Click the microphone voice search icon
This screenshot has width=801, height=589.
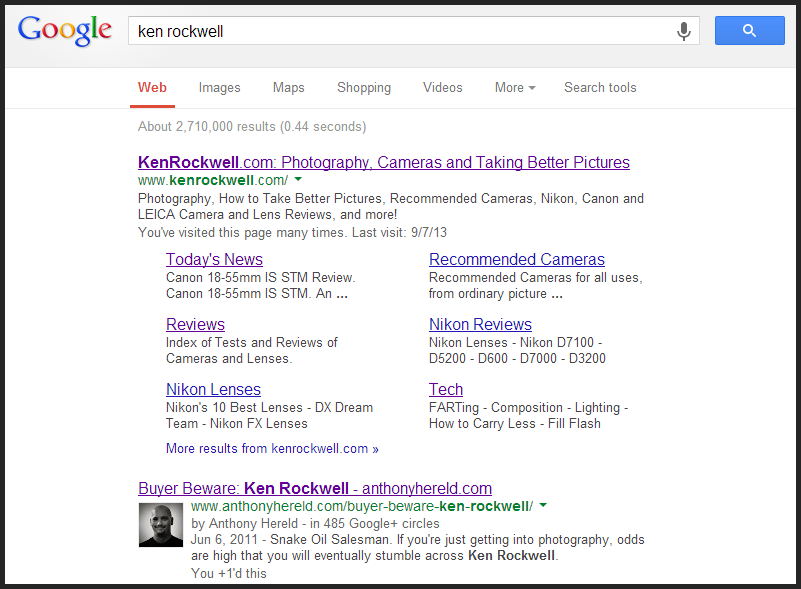coord(684,31)
